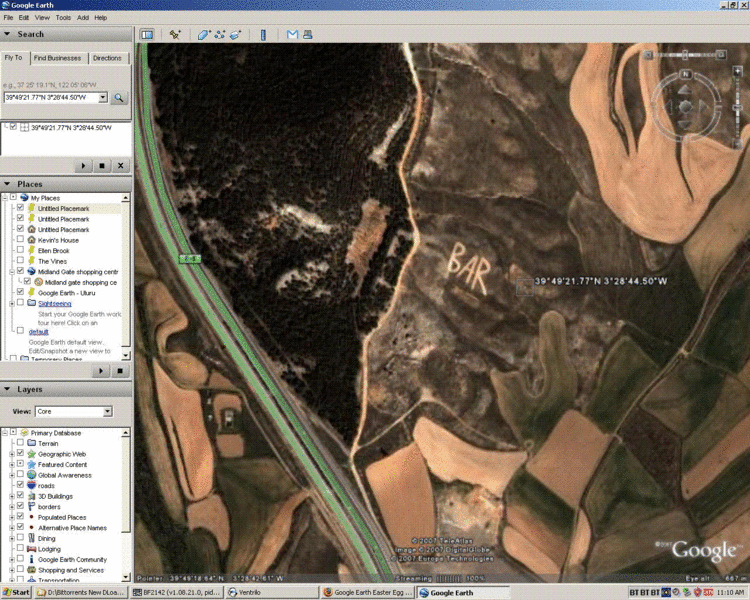Viewport: 750px width, 600px height.
Task: Enable the Terrain layer checkbox
Action: point(20,443)
